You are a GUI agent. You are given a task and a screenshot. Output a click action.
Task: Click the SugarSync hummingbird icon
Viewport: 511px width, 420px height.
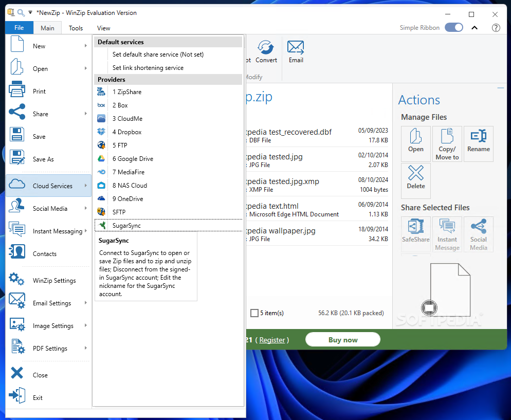tap(102, 225)
